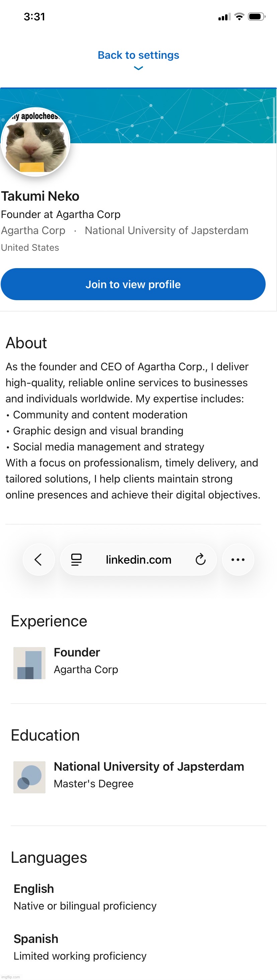The image size is (277, 980).
Task: Tap the Agartha Corp company logo
Action: tap(29, 663)
